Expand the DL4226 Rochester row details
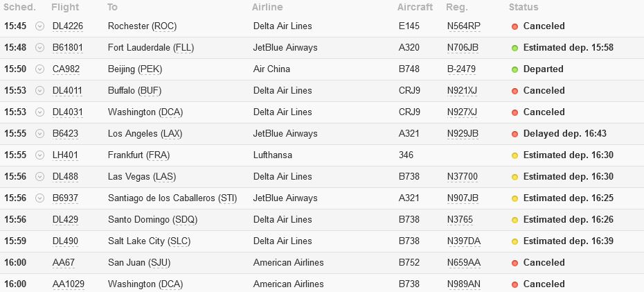 click(39, 26)
